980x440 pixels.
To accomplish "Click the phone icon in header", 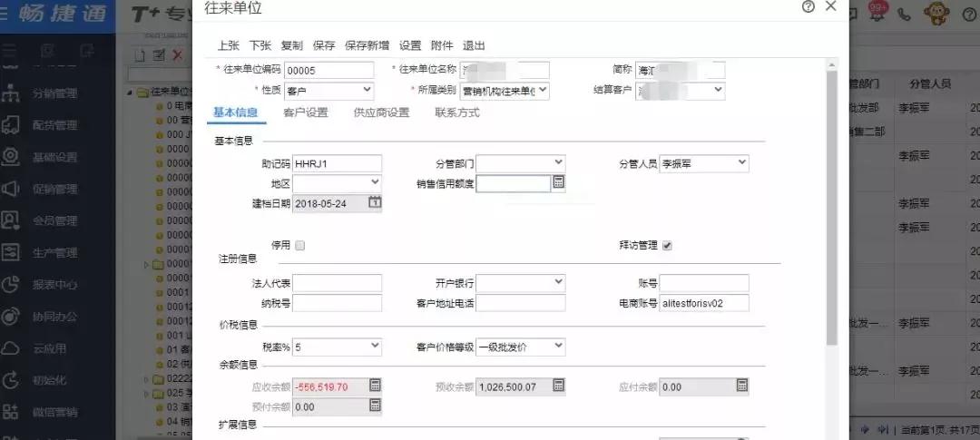I will click(x=904, y=14).
